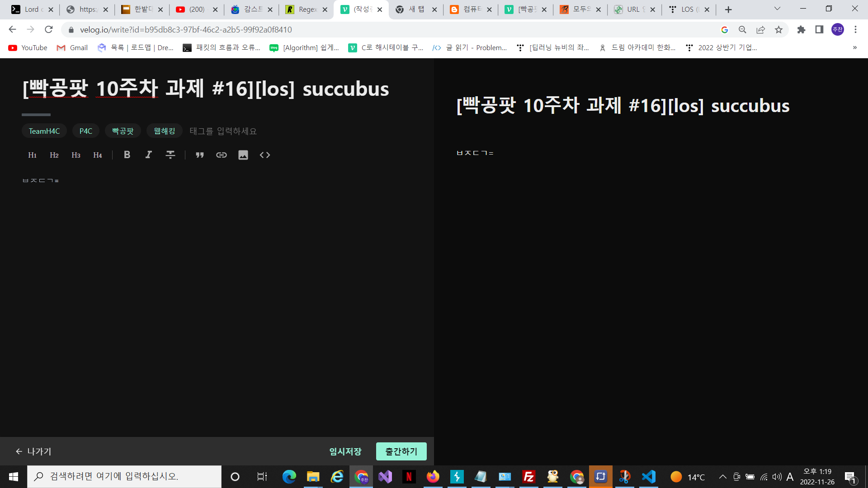
Task: Open the Chrome profile avatar
Action: (x=838, y=29)
